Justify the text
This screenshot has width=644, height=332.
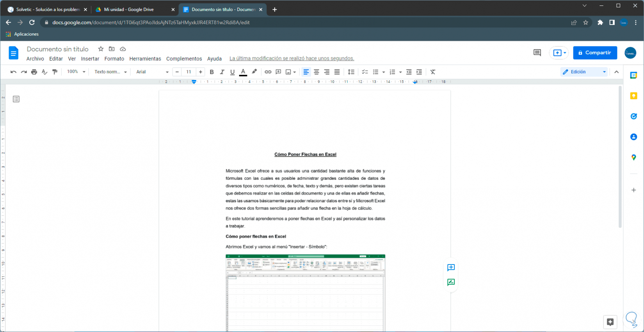[x=337, y=72]
